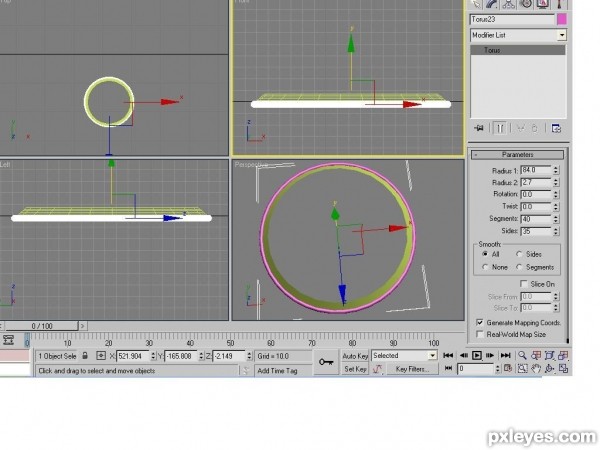Open Configure Modifier Sets icon

pos(556,128)
